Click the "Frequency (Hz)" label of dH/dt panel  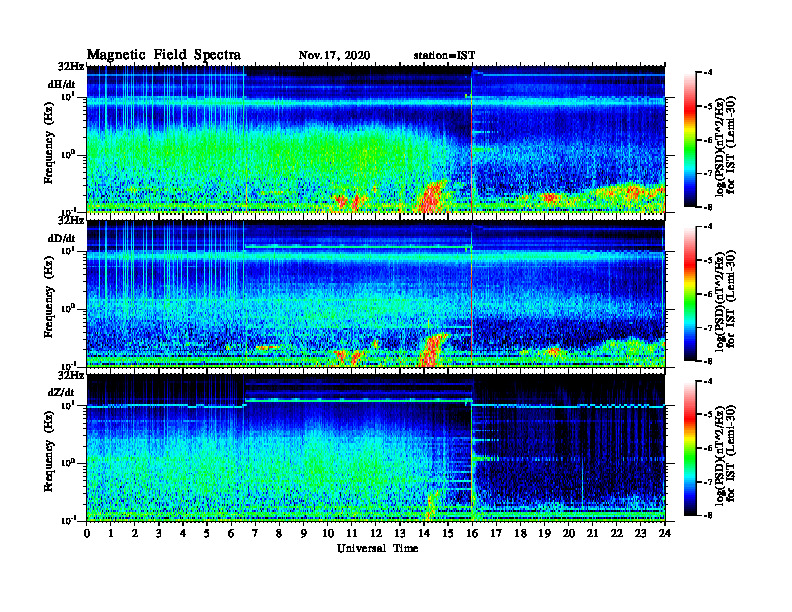[x=48, y=143]
